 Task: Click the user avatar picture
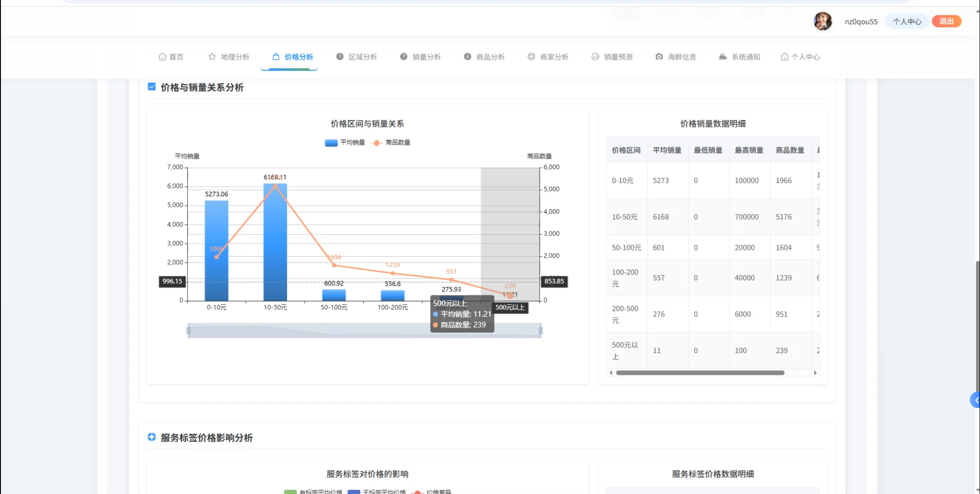[822, 21]
